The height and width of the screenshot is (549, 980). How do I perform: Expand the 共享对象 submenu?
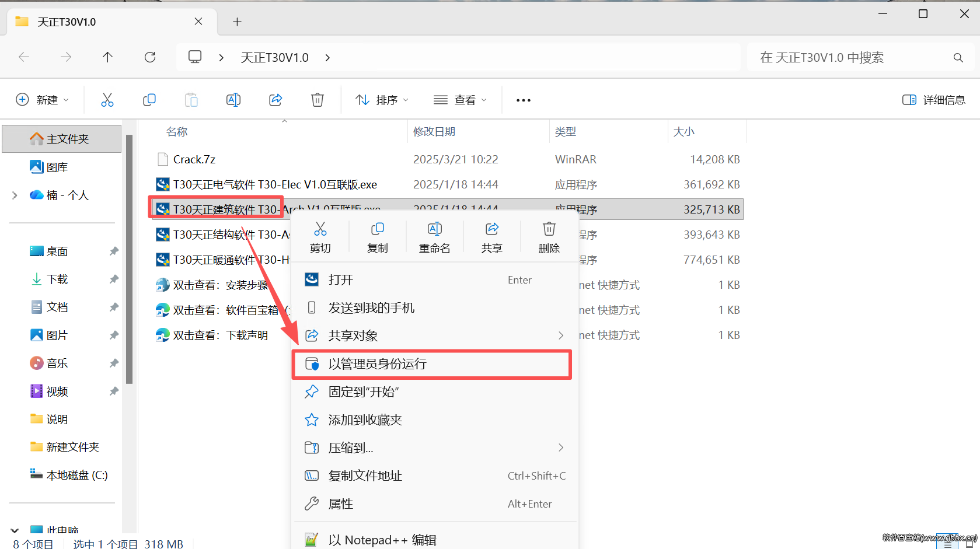pos(560,335)
